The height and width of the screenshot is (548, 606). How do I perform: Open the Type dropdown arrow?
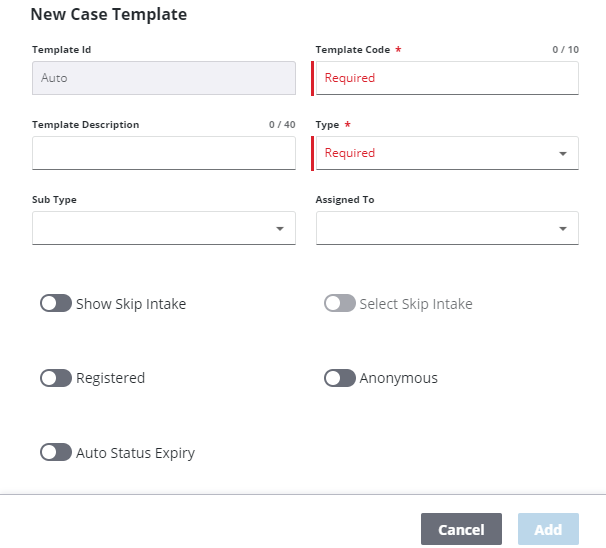pos(562,154)
